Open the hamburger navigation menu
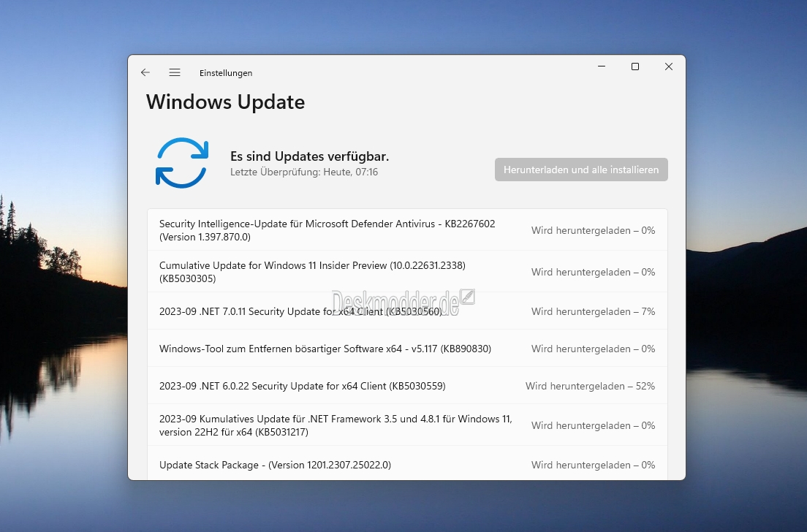The width and height of the screenshot is (807, 532). 175,72
